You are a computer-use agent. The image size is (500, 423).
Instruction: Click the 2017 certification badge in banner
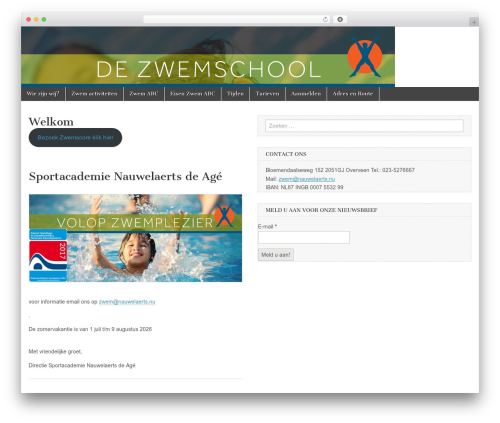point(48,255)
